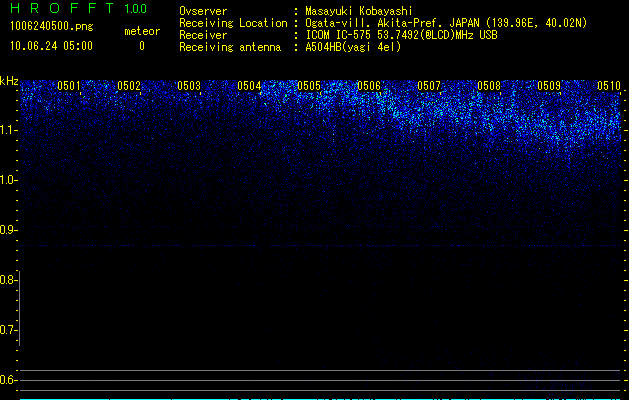Click the 0.8 frequency axis label
The height and width of the screenshot is (400, 629).
(8, 280)
